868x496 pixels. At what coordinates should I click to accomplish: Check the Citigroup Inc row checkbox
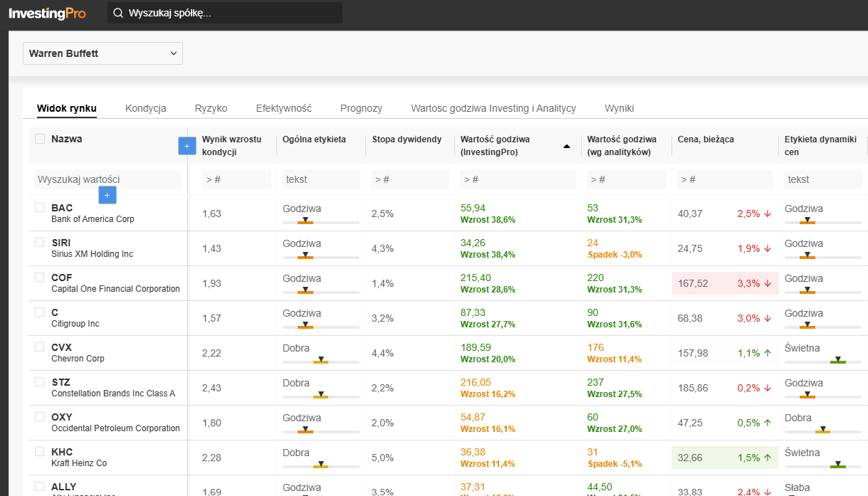point(40,312)
